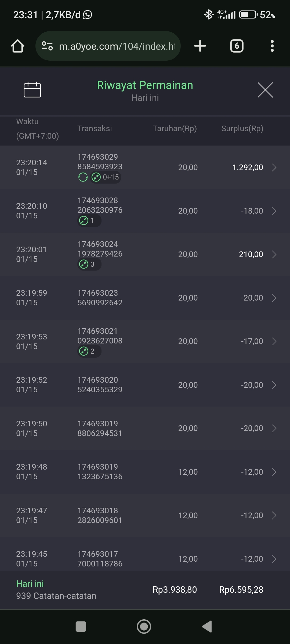Expand details for the 1.292,00 surplus row

point(274,167)
